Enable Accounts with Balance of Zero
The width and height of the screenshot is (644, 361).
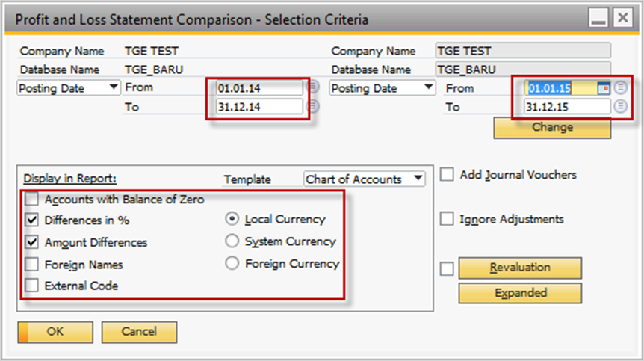[31, 200]
